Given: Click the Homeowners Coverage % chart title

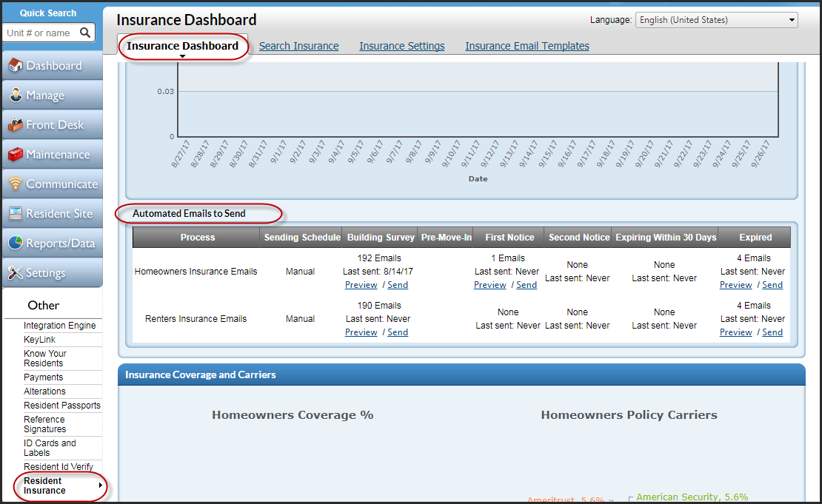Looking at the screenshot, I should click(x=293, y=415).
